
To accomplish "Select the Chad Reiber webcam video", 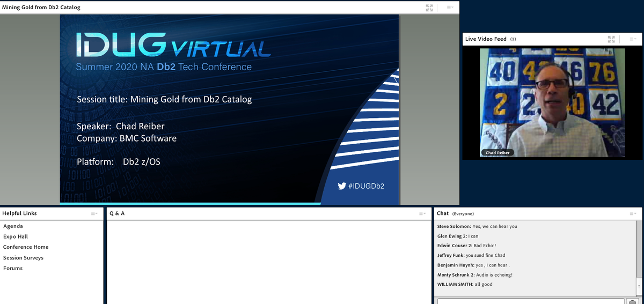I will click(x=552, y=103).
